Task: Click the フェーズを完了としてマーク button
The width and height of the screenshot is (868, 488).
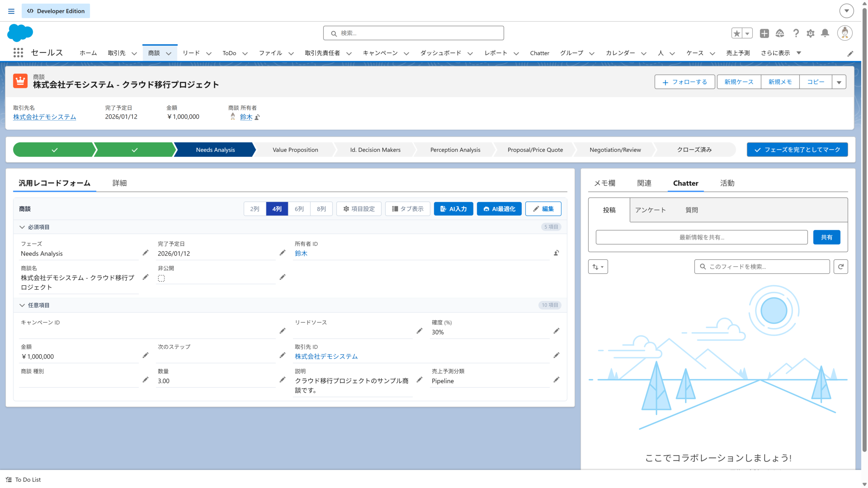Action: coord(797,150)
